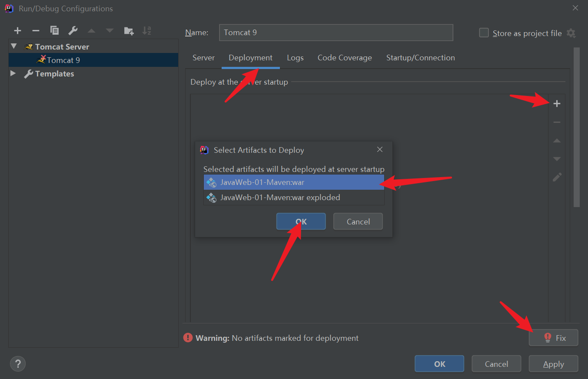Edit artifact pencil icon in Deployment panel

[557, 177]
